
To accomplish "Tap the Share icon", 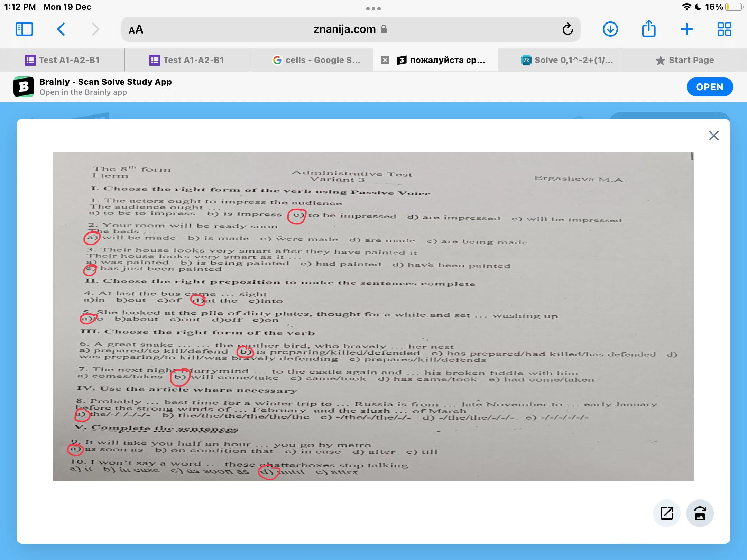I will coord(648,29).
